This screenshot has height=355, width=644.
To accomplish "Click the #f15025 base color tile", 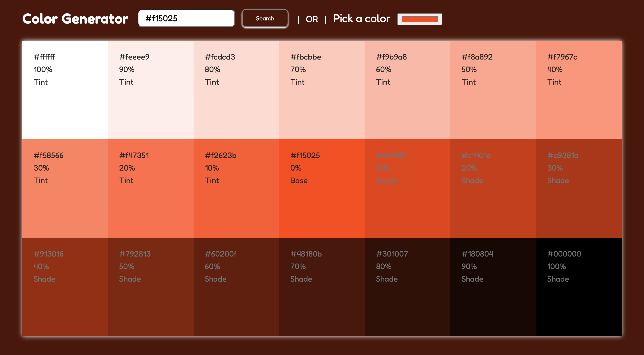I will coord(322,188).
